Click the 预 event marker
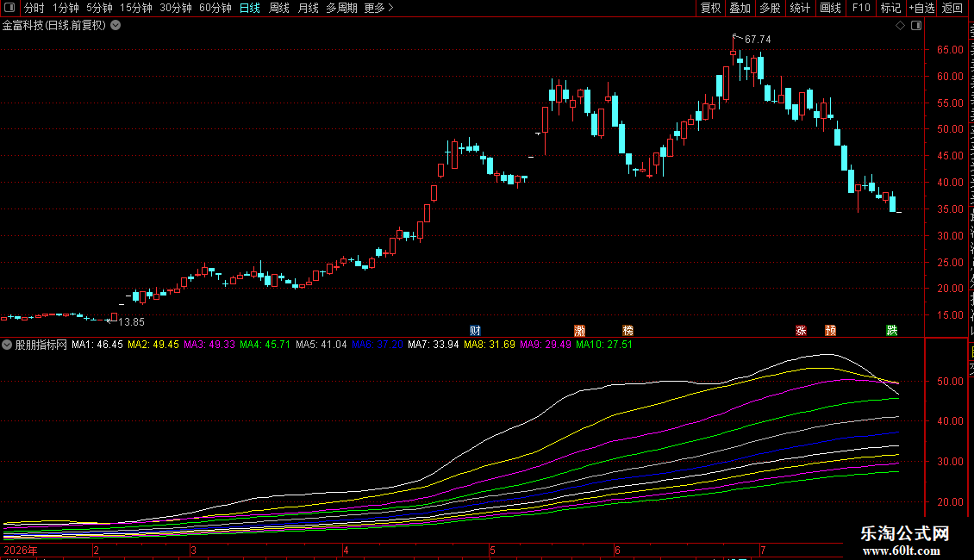 point(831,330)
